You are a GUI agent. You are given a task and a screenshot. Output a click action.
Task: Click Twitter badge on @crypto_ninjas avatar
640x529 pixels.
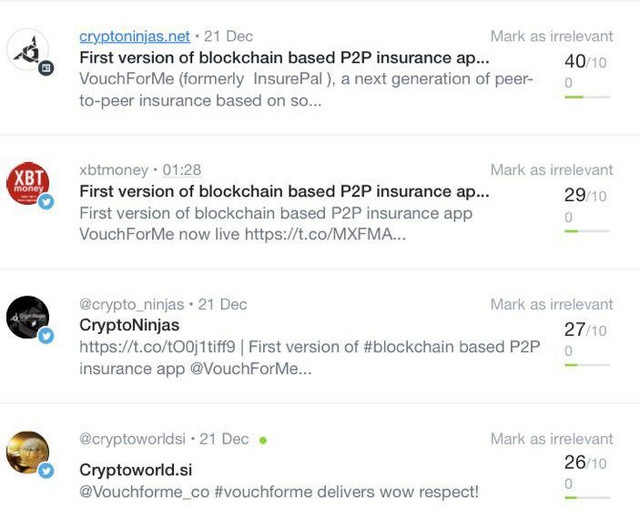pos(46,336)
